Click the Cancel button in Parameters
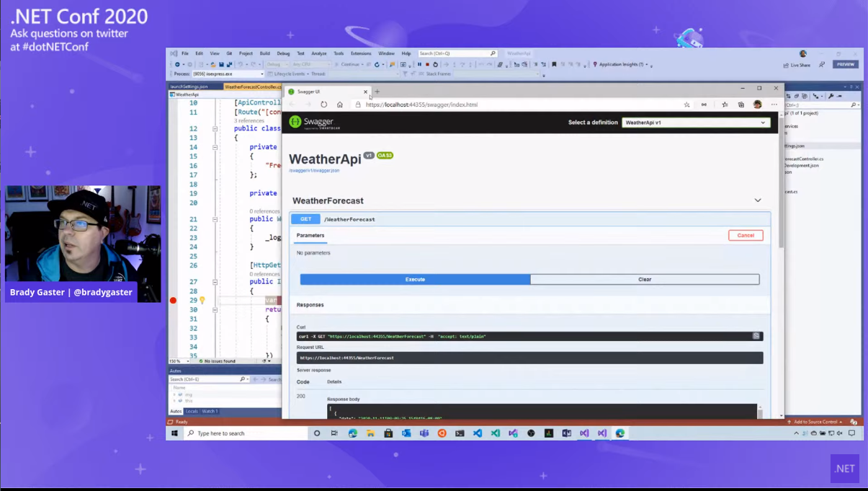 [746, 235]
